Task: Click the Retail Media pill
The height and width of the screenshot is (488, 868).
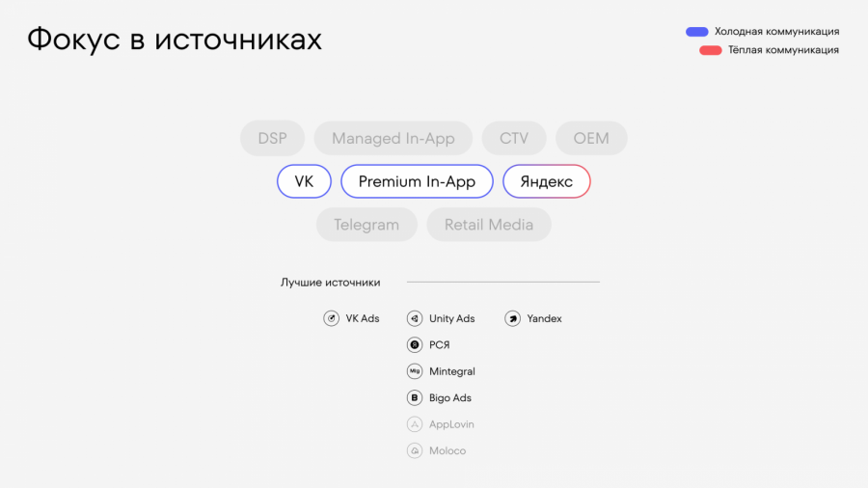Action: pyautogui.click(x=489, y=225)
